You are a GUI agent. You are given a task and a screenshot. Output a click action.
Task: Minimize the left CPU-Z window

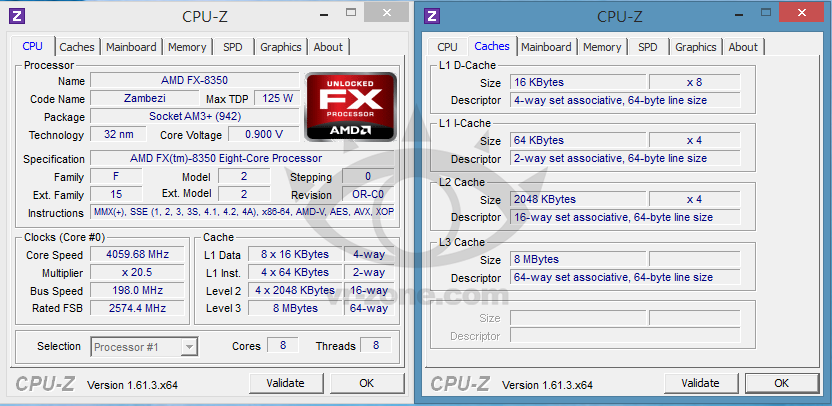click(321, 13)
